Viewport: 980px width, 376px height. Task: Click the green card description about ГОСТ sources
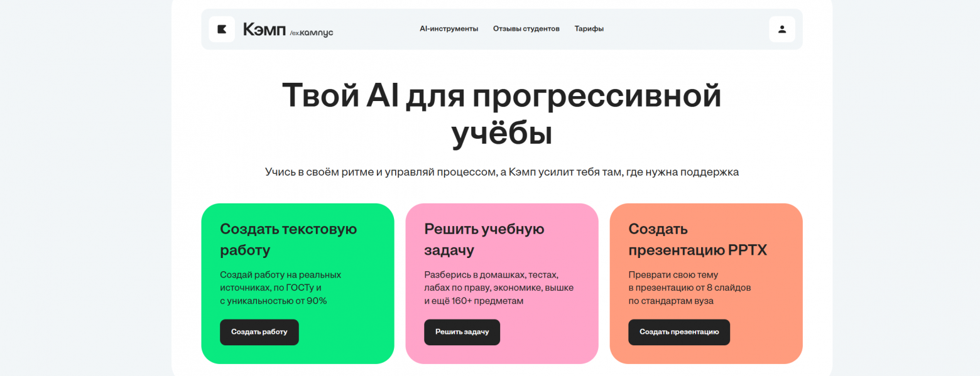280,287
